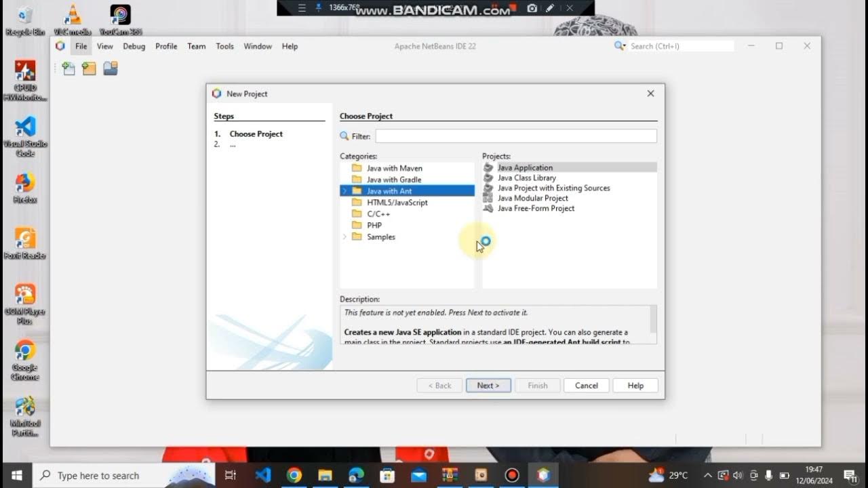Open the File menu
This screenshot has width=868, height=488.
[x=81, y=46]
